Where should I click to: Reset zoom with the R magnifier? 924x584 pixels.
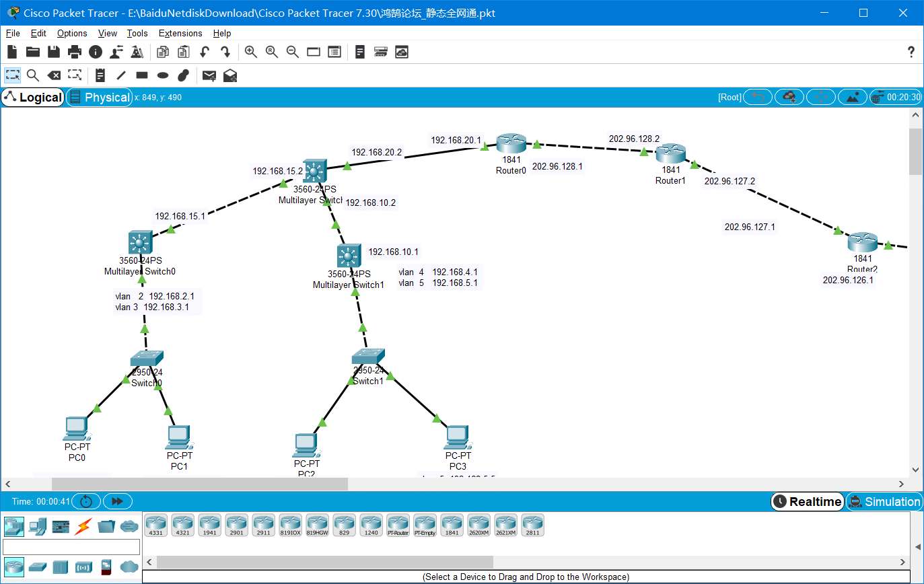272,52
